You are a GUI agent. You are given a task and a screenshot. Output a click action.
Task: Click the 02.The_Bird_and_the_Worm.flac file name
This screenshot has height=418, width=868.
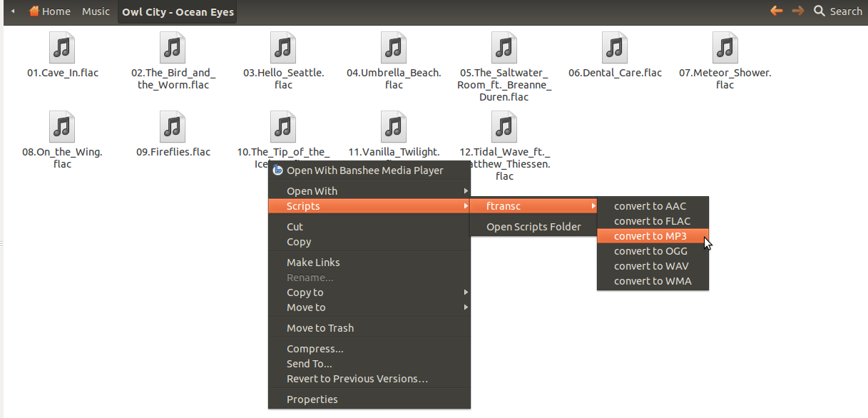pyautogui.click(x=173, y=78)
